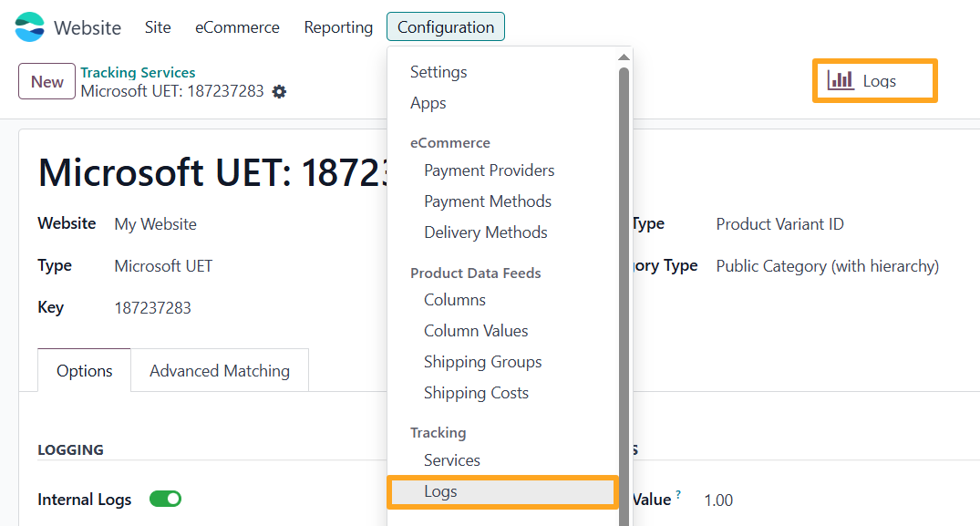This screenshot has height=526, width=980.
Task: Click the Logs bar chart stat button
Action: [x=873, y=80]
